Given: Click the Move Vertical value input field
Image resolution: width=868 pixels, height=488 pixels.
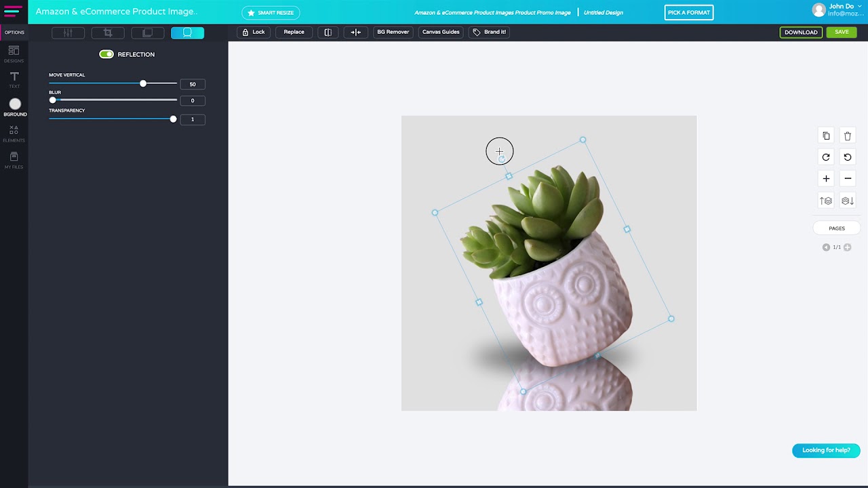Looking at the screenshot, I should 192,83.
